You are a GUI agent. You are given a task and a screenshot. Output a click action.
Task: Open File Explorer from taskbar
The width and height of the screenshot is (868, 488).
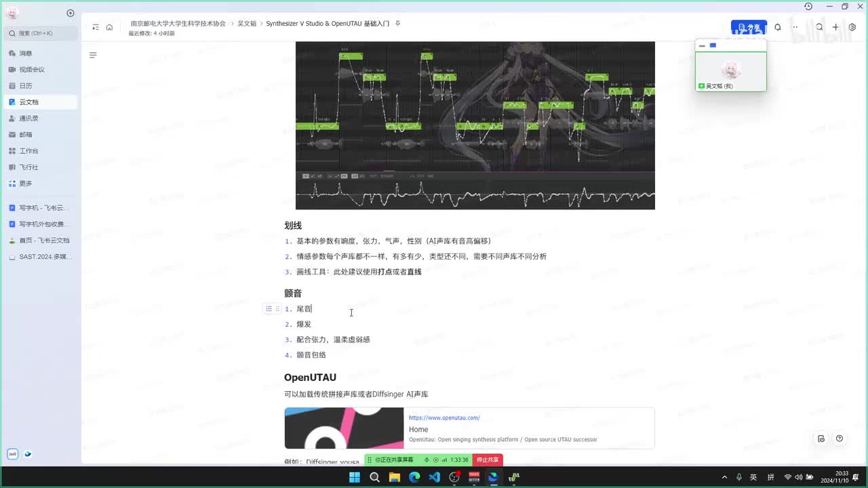click(x=394, y=477)
